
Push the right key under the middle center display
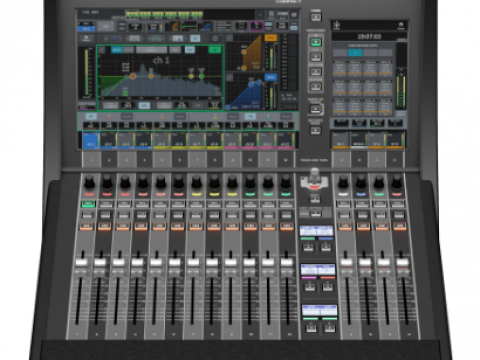327,287
